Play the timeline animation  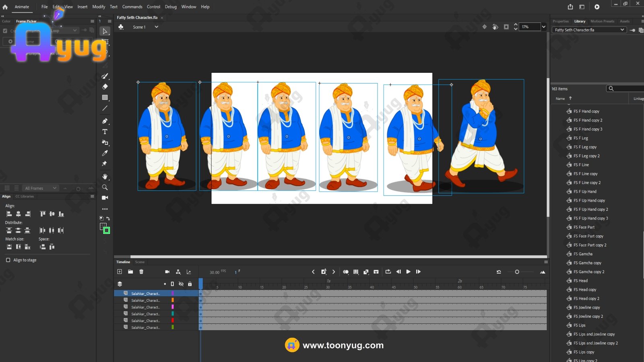(x=408, y=272)
